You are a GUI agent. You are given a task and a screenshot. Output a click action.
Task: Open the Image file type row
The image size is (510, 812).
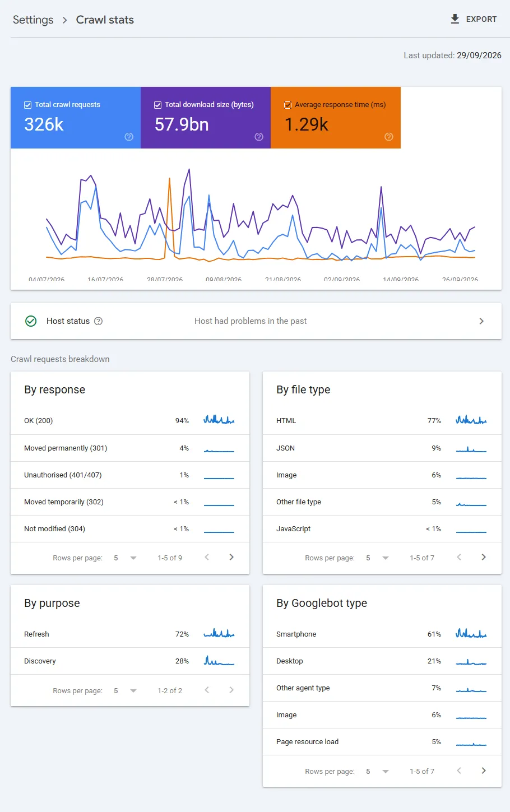(382, 475)
